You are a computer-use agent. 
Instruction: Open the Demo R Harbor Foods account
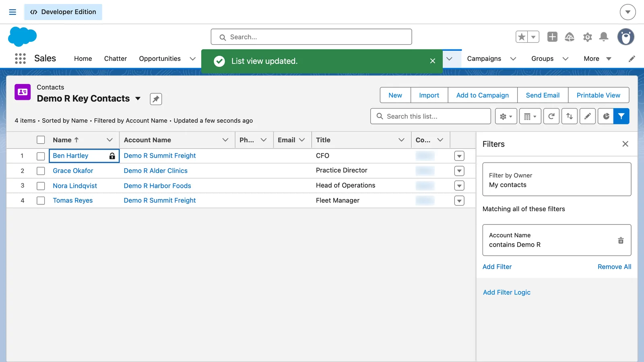tap(157, 186)
